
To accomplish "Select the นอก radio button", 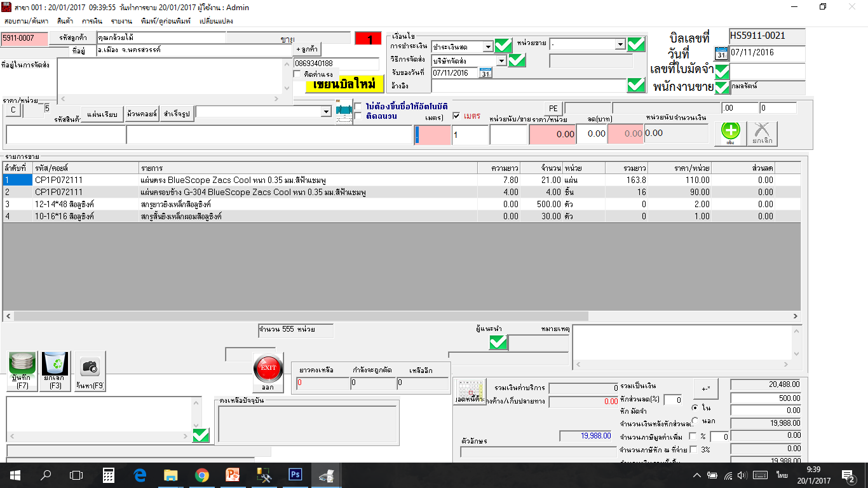I will click(695, 421).
